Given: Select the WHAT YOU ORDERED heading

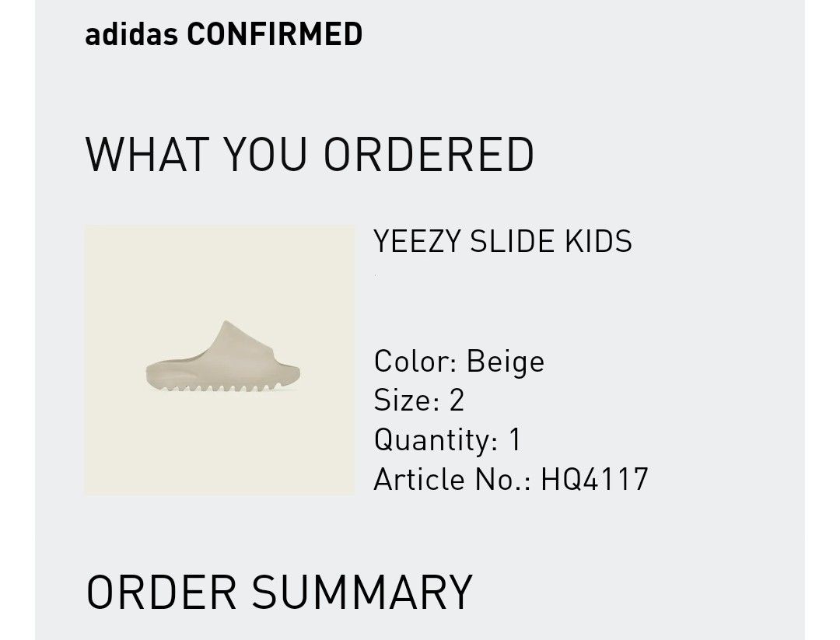Looking at the screenshot, I should pyautogui.click(x=310, y=154).
